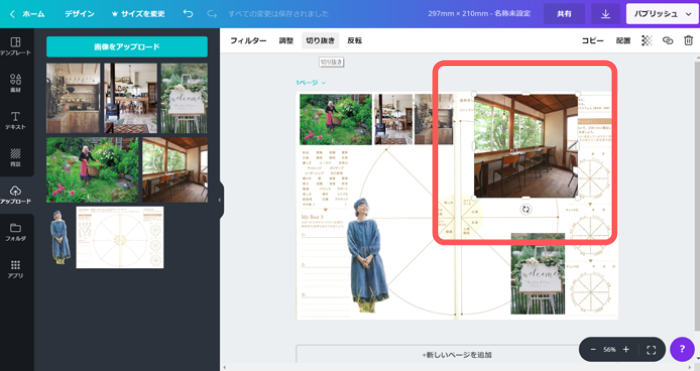Click the 反転 flip option

point(354,41)
